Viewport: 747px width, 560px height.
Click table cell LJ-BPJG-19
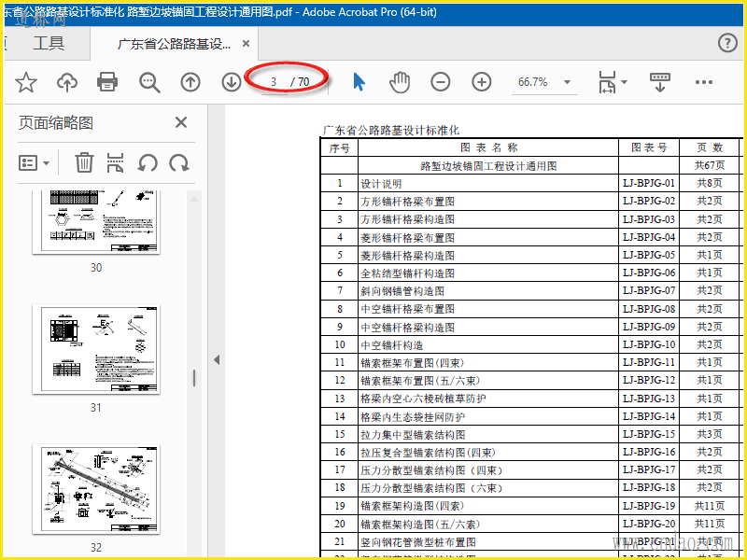(649, 506)
